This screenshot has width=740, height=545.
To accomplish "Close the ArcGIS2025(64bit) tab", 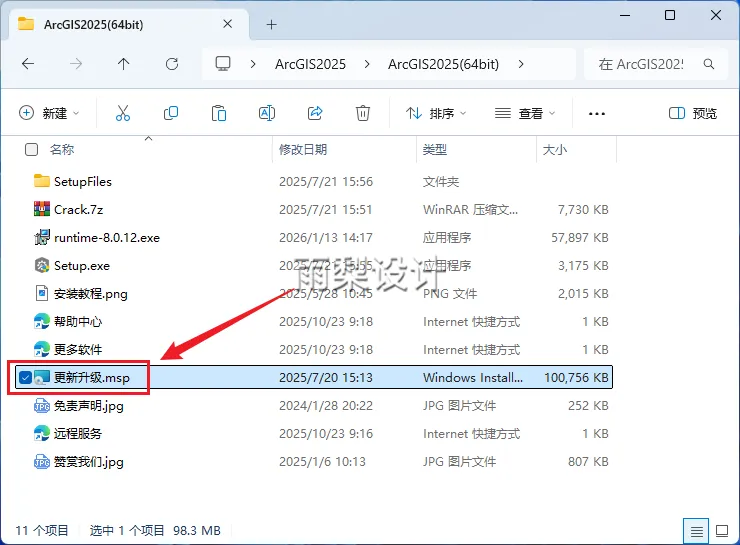I will 227,24.
